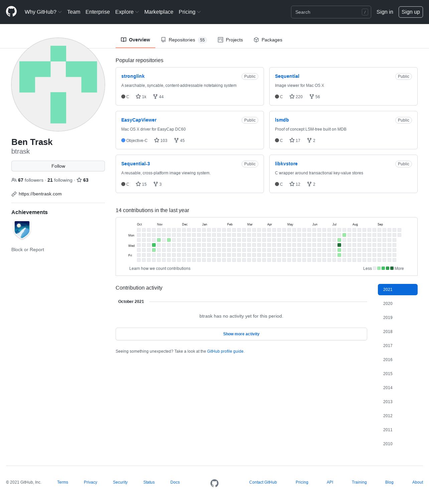
Task: Select the 2020 year filter
Action: tap(398, 304)
